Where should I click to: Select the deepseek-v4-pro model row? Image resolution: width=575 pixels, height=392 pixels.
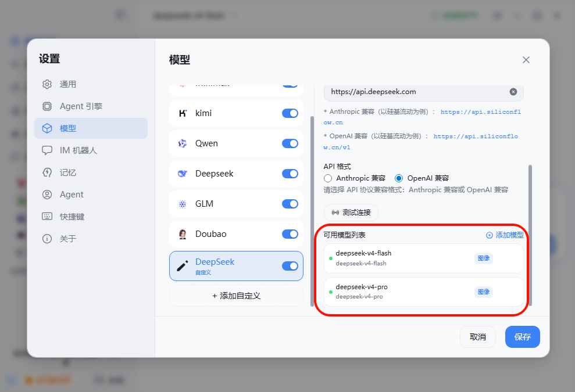click(424, 292)
